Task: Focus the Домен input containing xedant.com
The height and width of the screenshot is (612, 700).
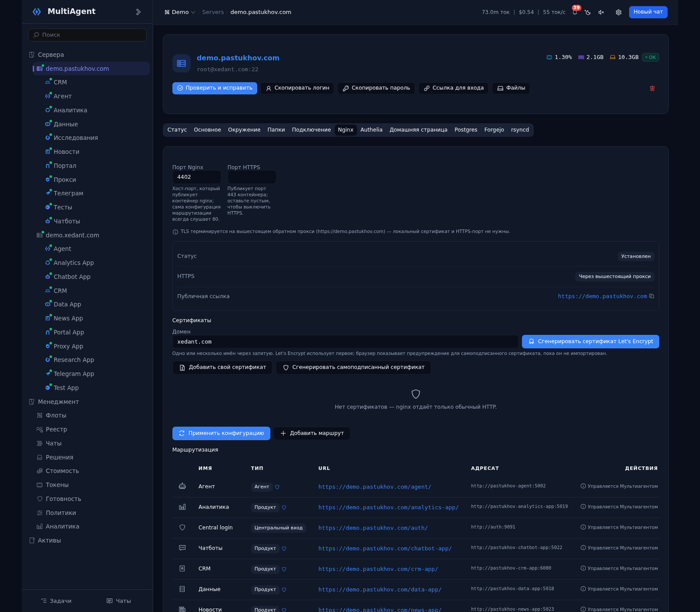Action: point(346,342)
